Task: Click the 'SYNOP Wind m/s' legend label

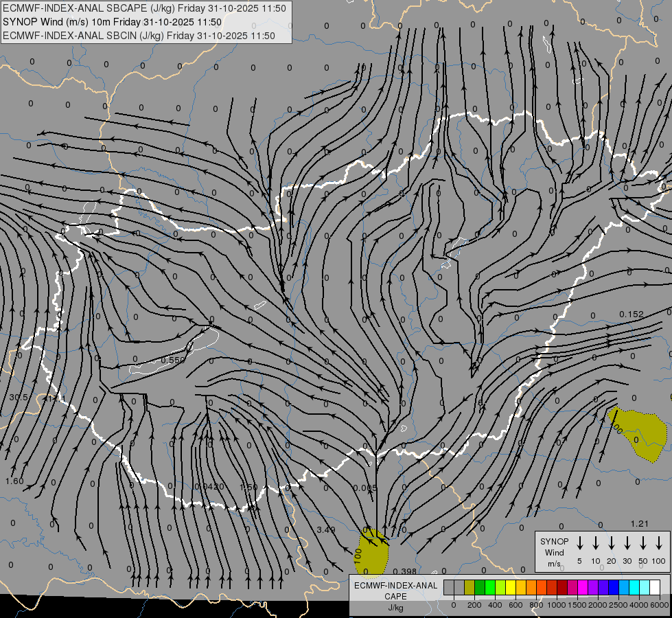Action: pos(554,552)
